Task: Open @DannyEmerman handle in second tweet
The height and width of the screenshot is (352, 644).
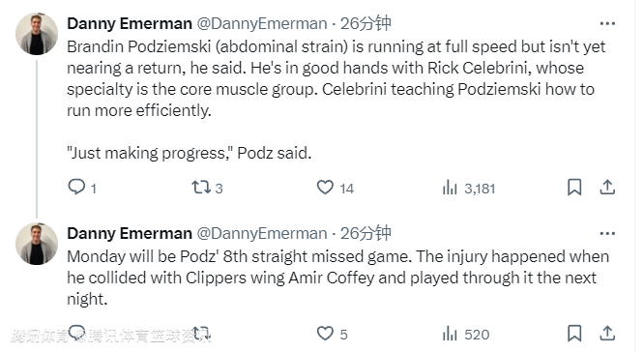Action: tap(262, 234)
